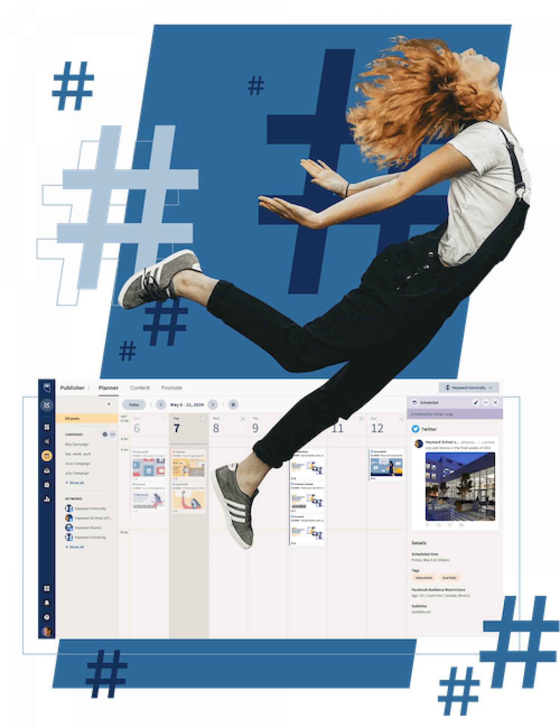560x728 pixels.
Task: Go to the previous week arrow
Action: point(161,405)
